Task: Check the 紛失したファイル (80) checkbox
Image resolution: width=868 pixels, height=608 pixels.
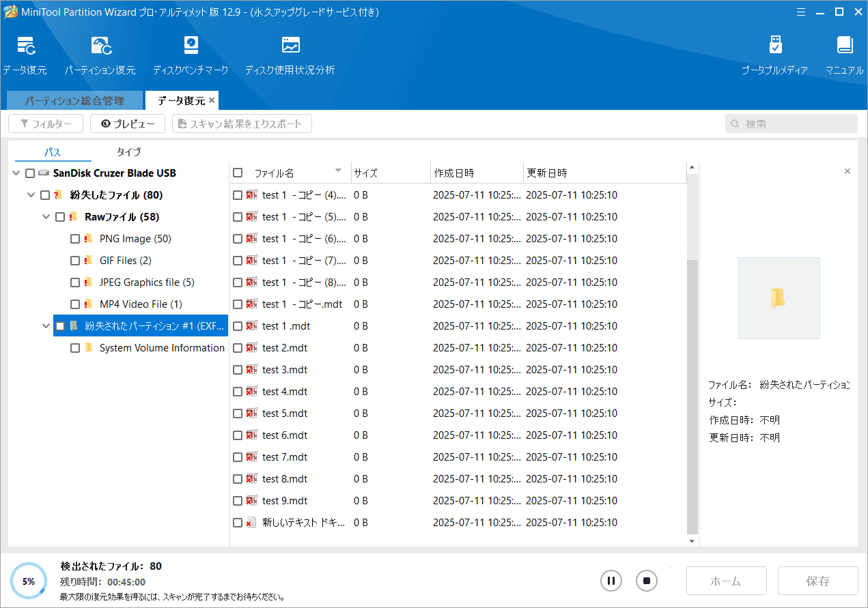Action: pyautogui.click(x=45, y=195)
